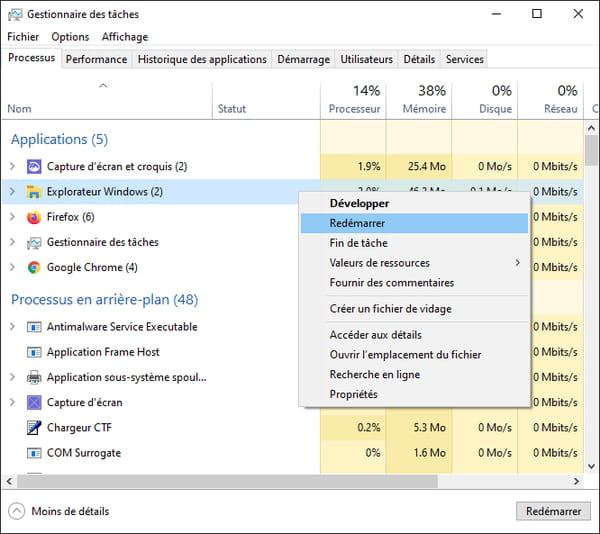Select the Application Frame Host name

(x=103, y=352)
